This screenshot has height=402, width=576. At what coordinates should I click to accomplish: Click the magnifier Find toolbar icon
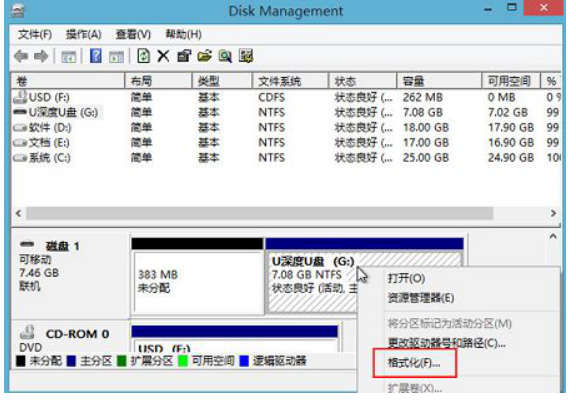tap(225, 56)
